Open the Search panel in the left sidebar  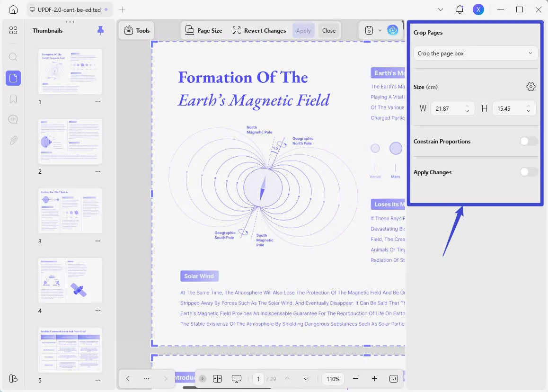pos(13,57)
